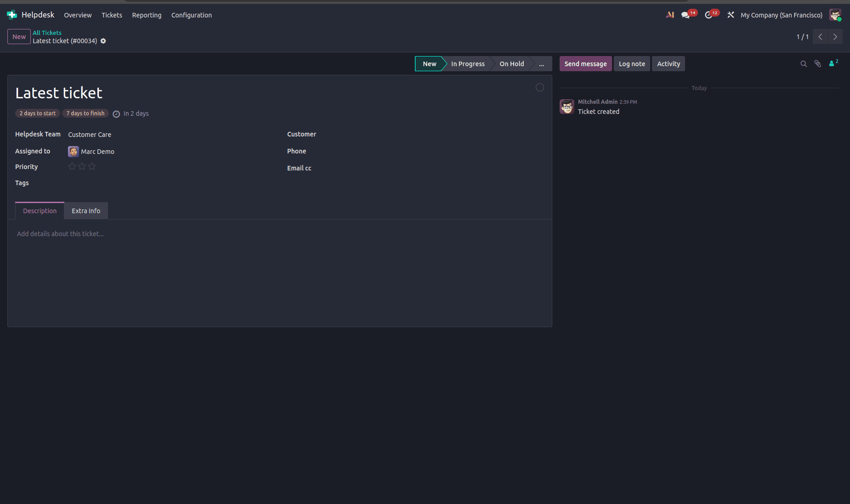Open the Helpdesk app home icon

pos(12,15)
